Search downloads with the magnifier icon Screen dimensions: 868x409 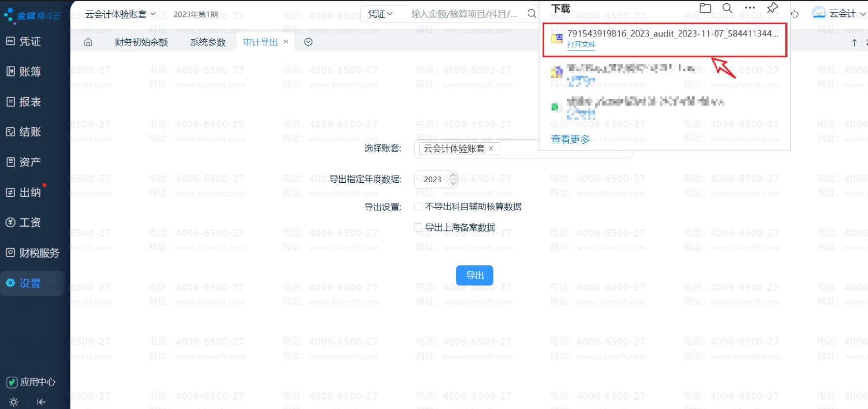[x=727, y=8]
